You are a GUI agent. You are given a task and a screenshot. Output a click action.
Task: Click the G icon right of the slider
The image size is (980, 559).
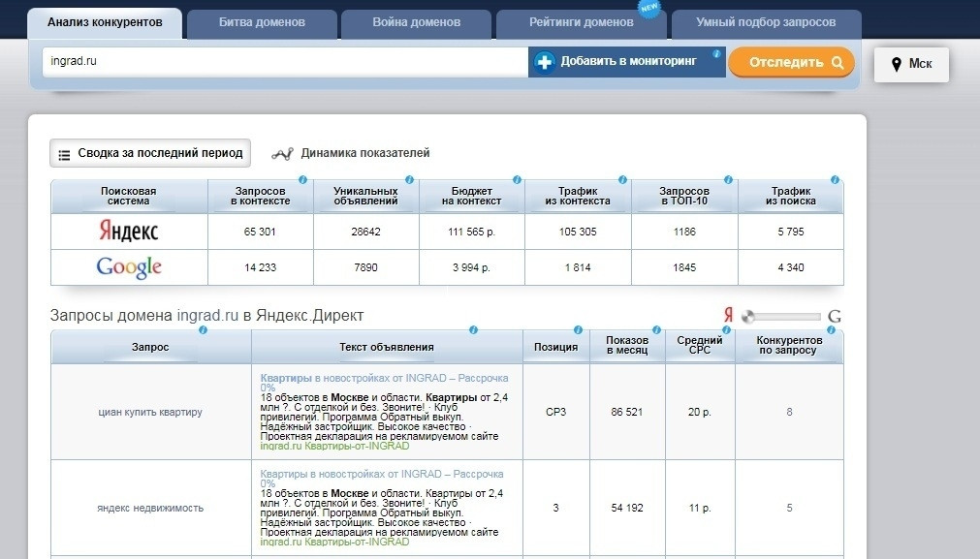(834, 317)
